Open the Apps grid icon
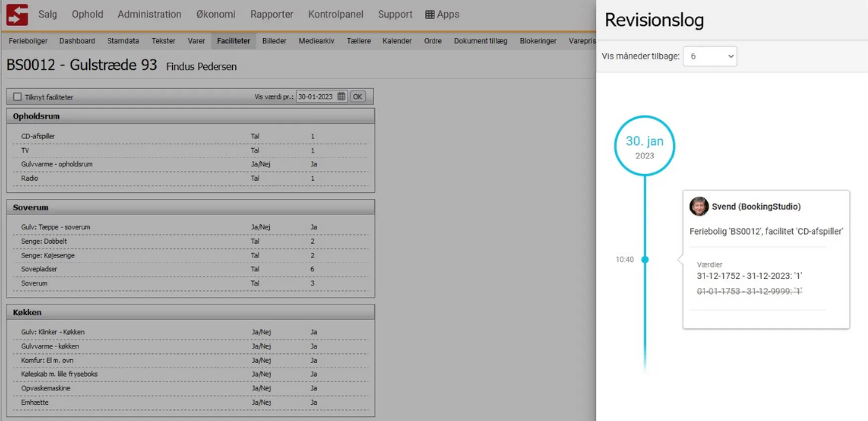Viewport: 868px width, 421px height. point(430,15)
